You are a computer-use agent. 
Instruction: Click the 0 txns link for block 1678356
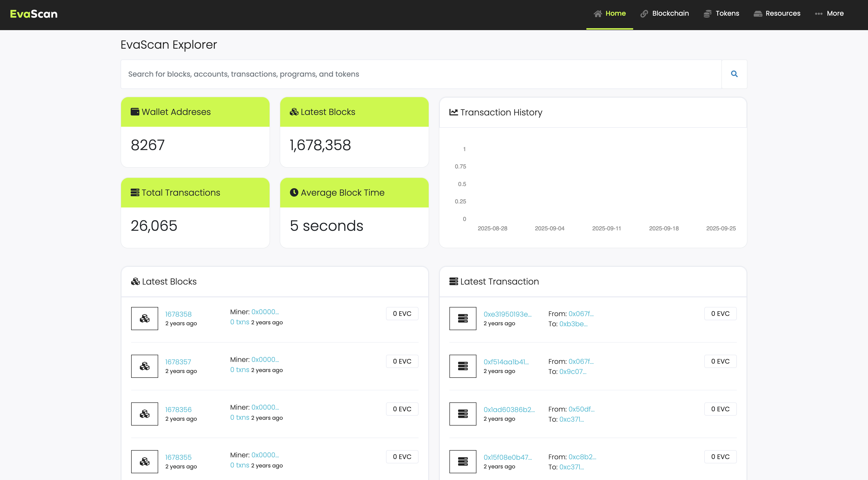coord(240,417)
